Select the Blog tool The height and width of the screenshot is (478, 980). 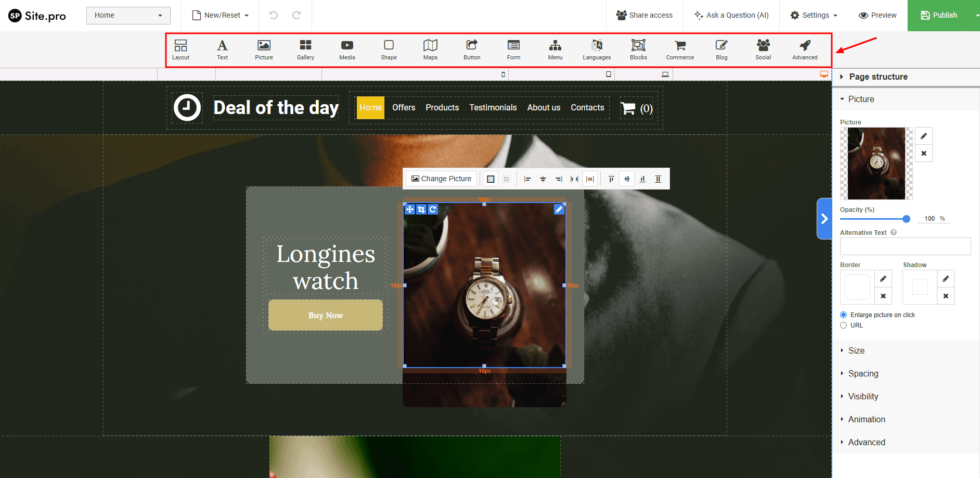point(721,50)
